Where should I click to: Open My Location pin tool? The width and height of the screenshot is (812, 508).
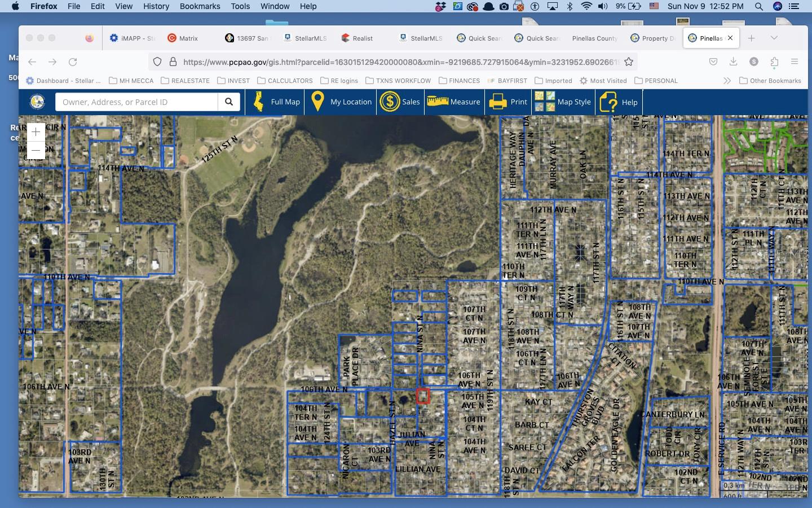317,102
